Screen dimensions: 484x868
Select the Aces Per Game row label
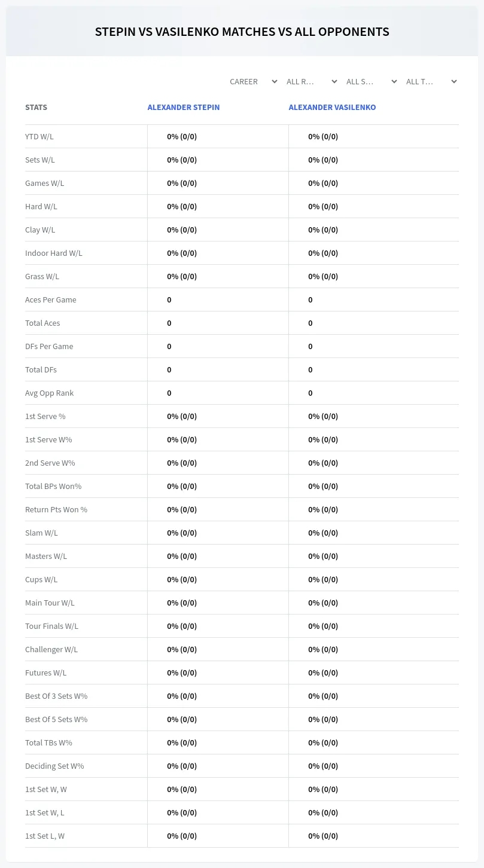[x=51, y=299]
